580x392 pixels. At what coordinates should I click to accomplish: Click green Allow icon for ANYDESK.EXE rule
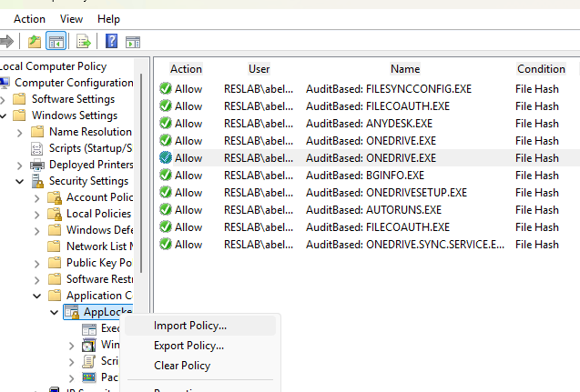coord(166,124)
